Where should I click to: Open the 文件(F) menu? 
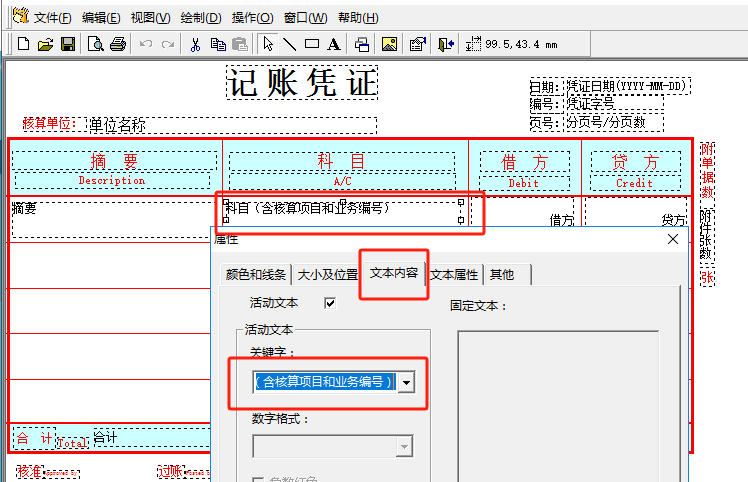[x=52, y=18]
